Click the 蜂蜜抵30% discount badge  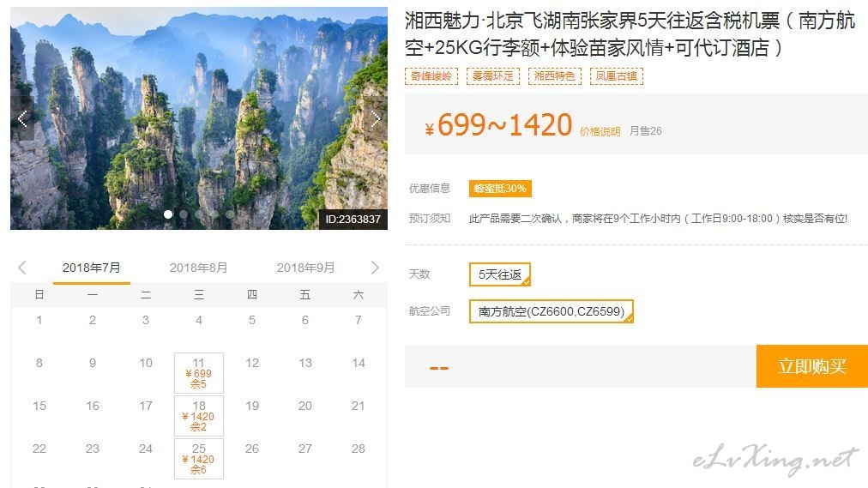(x=500, y=189)
